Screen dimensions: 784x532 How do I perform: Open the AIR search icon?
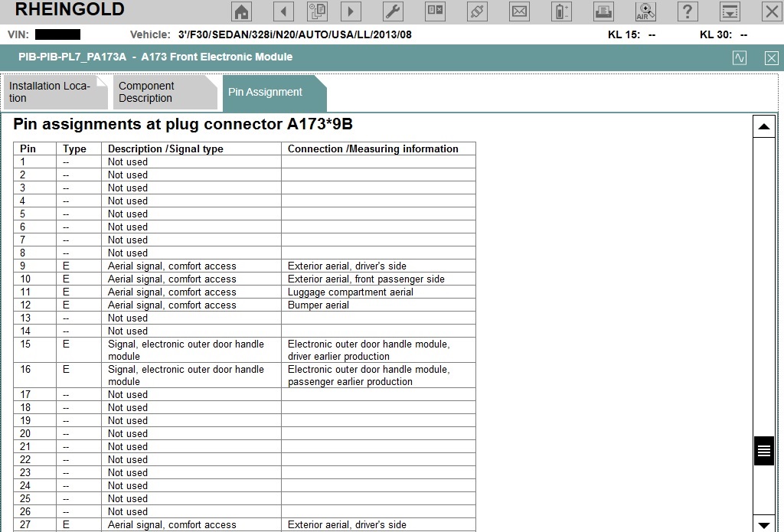(x=645, y=11)
